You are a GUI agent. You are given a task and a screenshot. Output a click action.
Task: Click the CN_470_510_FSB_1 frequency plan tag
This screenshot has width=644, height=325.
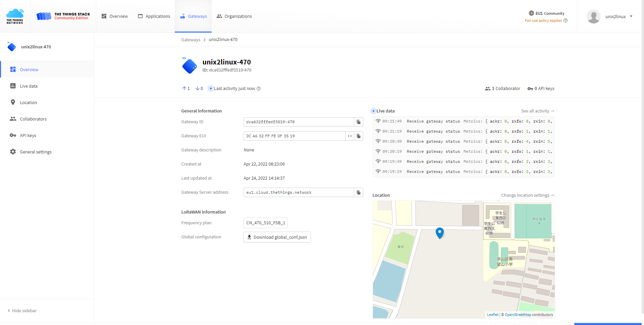(266, 223)
